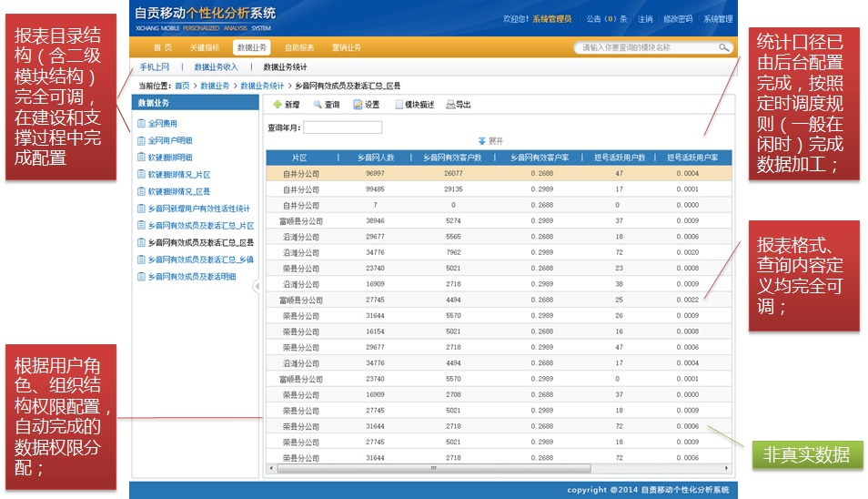
Task: Click the green plus 新增 icon
Action: 277,105
